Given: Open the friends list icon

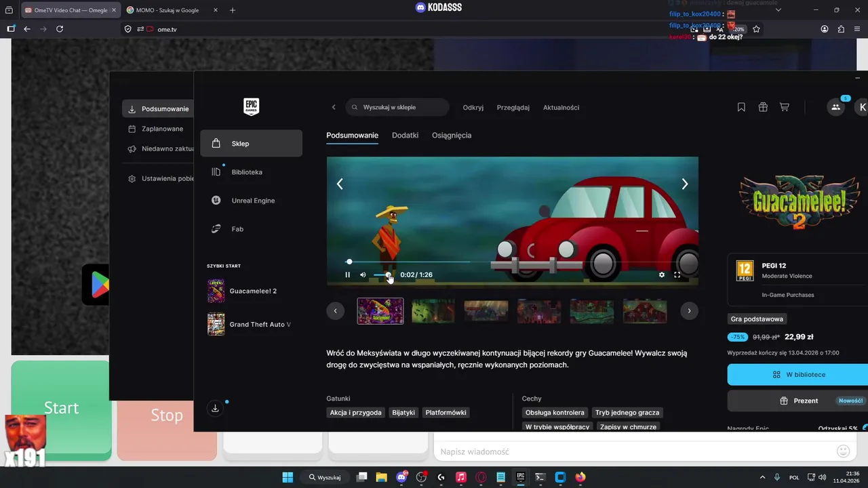Looking at the screenshot, I should coord(835,107).
